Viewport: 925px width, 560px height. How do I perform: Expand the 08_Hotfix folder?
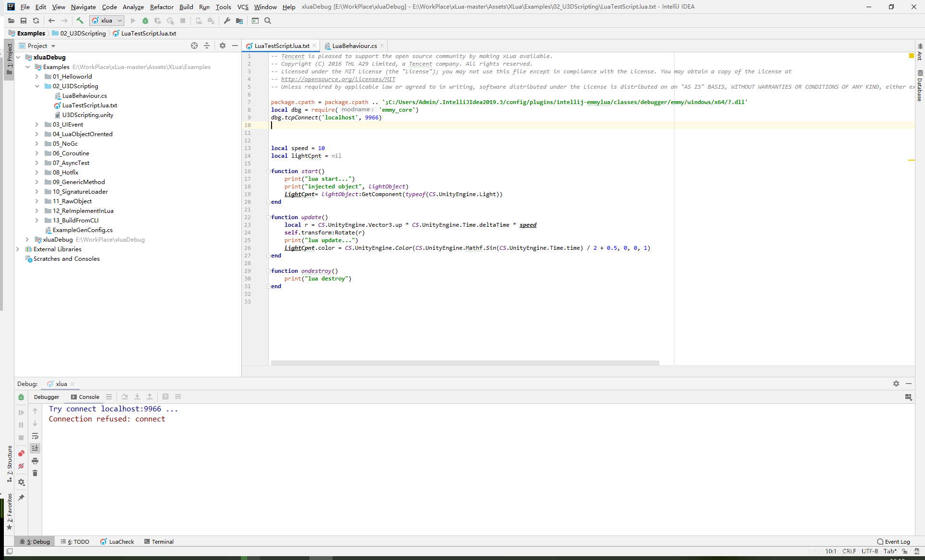coord(37,173)
